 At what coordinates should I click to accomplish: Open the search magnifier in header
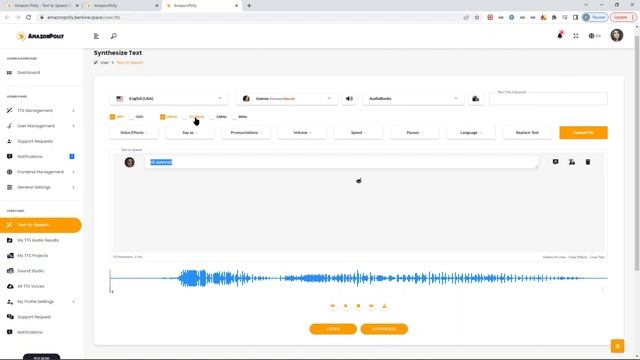[113, 36]
